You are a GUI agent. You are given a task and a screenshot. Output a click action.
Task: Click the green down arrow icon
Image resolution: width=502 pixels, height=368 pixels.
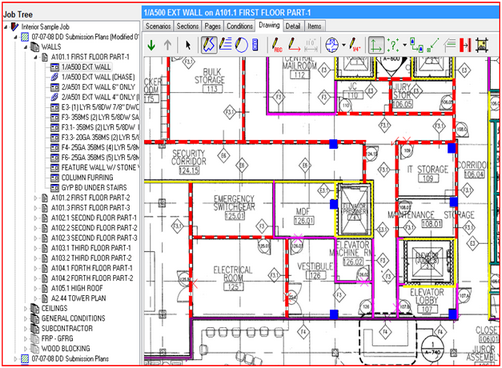151,45
